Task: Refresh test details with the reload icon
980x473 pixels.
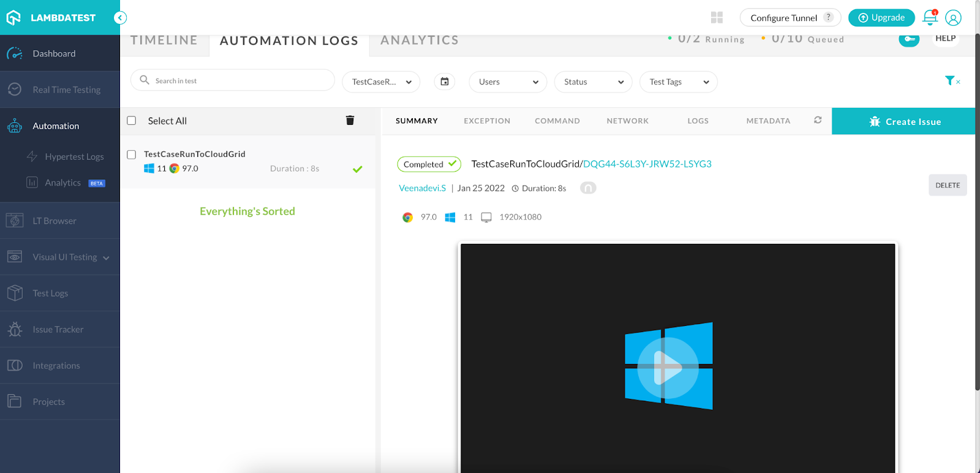Action: [818, 121]
